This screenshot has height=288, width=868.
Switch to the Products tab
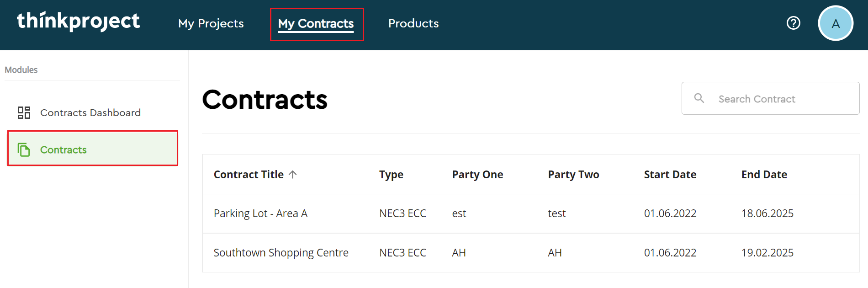point(413,23)
